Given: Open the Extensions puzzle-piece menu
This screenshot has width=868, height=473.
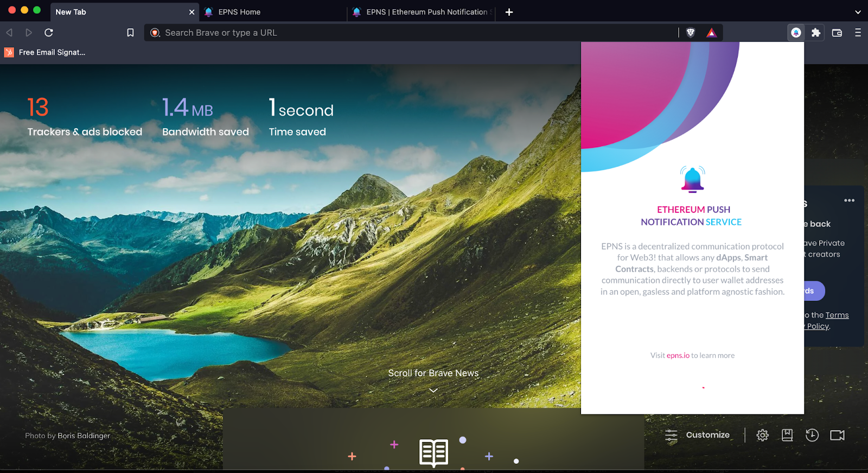Looking at the screenshot, I should click(x=816, y=33).
